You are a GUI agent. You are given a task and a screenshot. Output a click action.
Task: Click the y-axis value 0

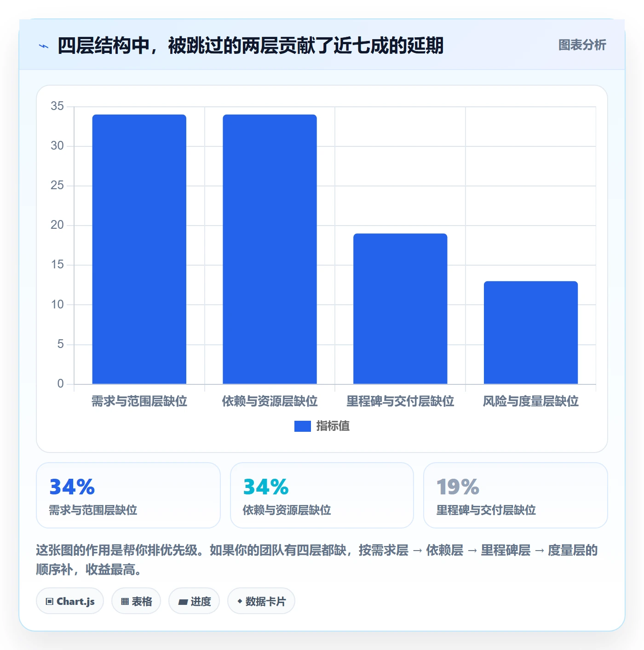click(60, 384)
